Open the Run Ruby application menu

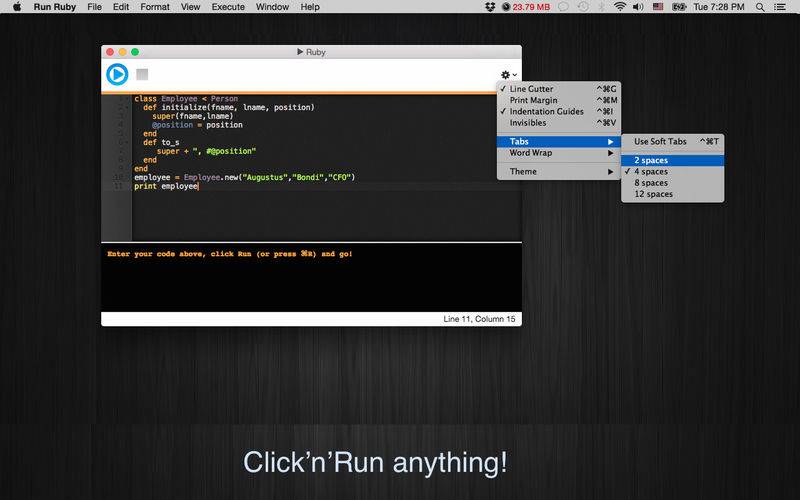pos(55,7)
